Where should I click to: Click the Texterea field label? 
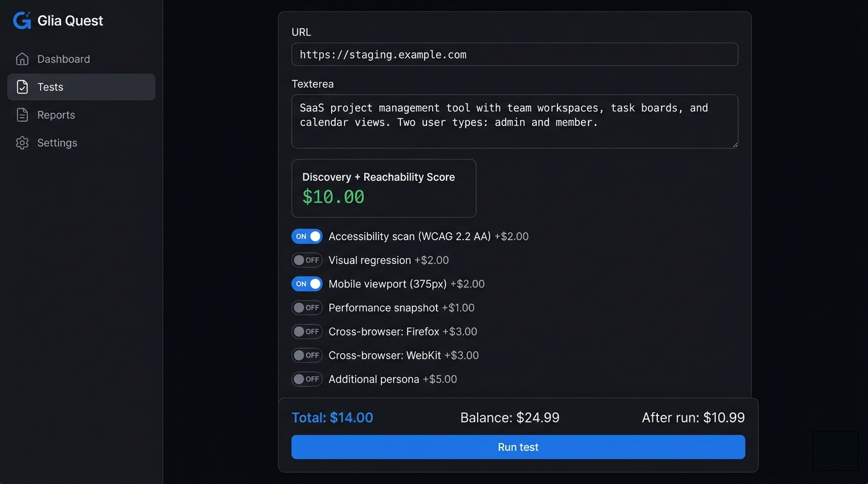click(312, 84)
